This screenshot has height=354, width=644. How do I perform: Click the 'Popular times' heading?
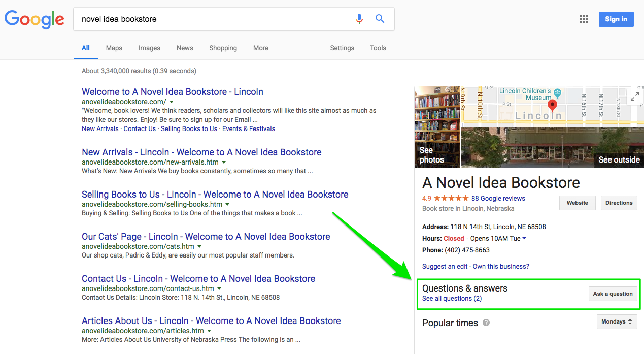coord(450,323)
